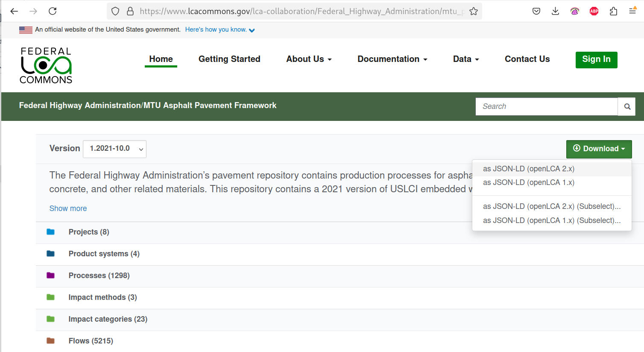Click the browser forward arrow
The width and height of the screenshot is (644, 352).
[33, 11]
